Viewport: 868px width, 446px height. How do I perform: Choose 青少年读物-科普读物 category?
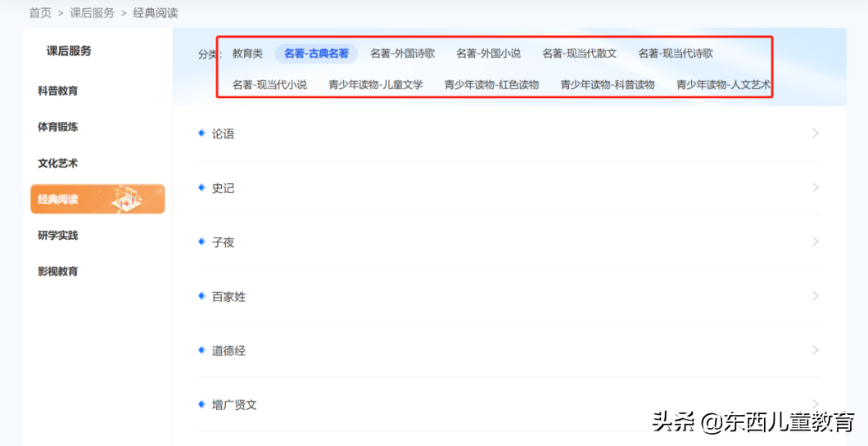click(608, 85)
